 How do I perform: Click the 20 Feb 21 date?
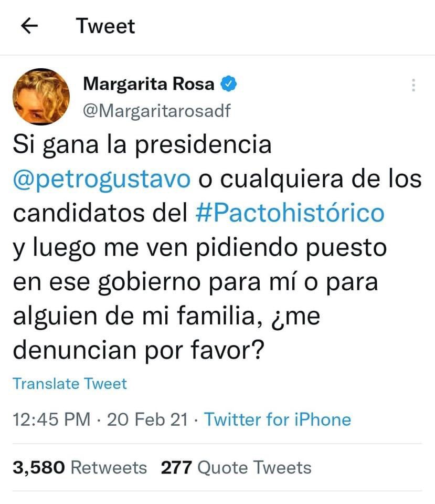tap(146, 419)
